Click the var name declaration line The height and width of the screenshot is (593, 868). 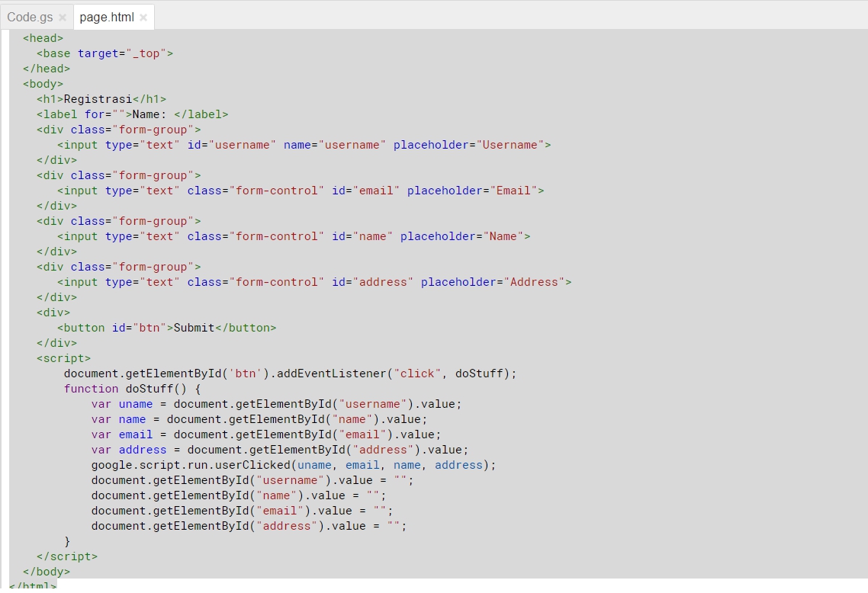click(x=259, y=419)
